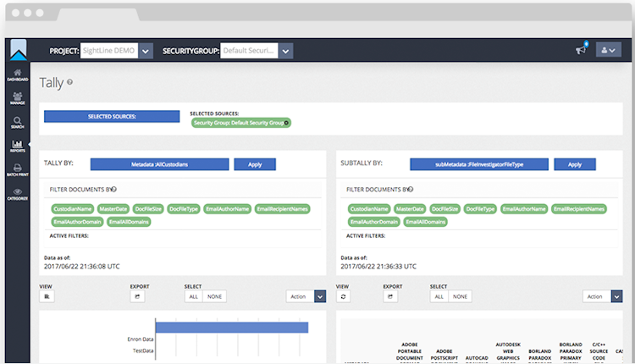The height and width of the screenshot is (364, 635).
Task: Select DocFileType filter in Subtally panel
Action: 480,209
